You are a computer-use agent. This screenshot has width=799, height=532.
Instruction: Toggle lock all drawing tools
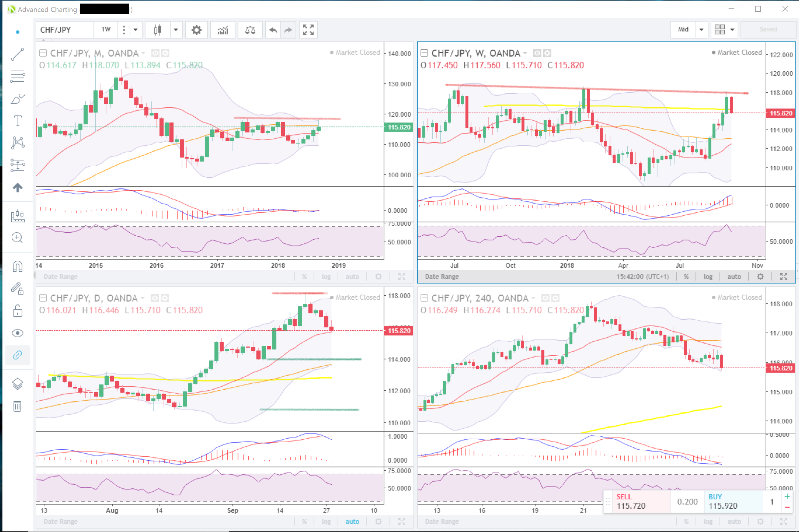pos(17,311)
